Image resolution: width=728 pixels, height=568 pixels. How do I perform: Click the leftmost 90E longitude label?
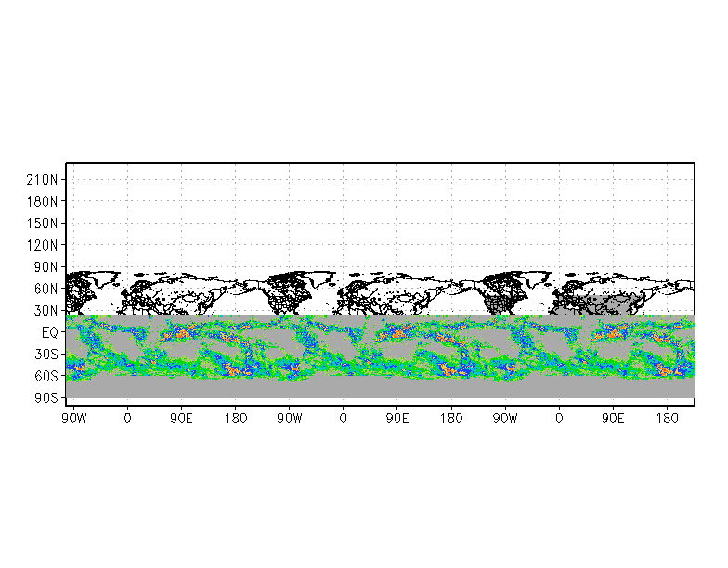[x=182, y=419]
